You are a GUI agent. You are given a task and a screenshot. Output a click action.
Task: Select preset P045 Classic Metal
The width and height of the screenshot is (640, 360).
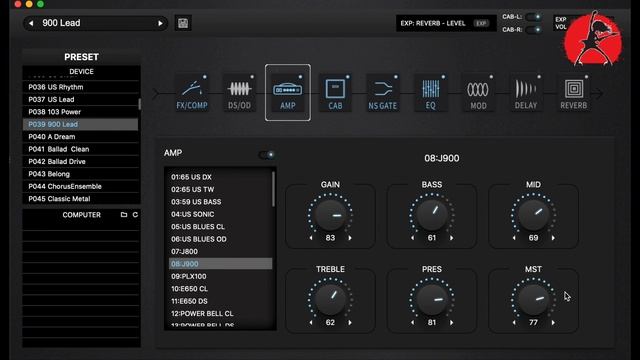(80, 199)
